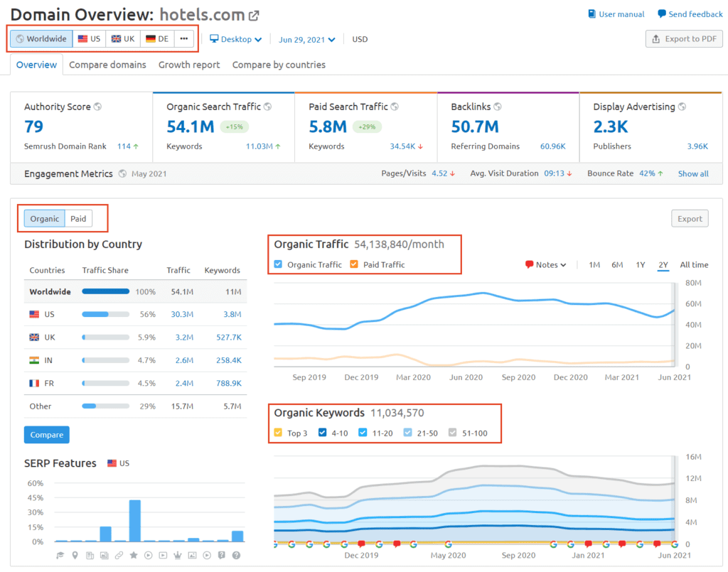The height and width of the screenshot is (572, 728).
Task: Click the Send feedback link
Action: (x=690, y=14)
